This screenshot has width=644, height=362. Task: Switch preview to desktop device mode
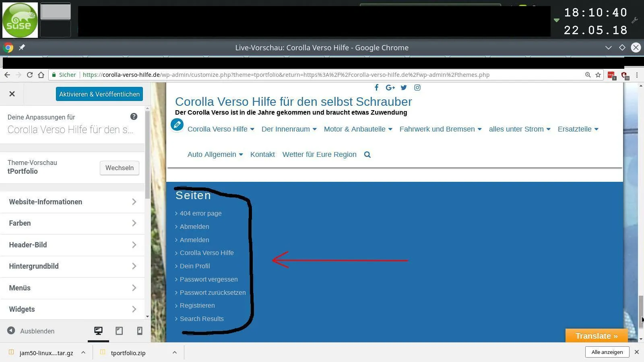tap(98, 331)
